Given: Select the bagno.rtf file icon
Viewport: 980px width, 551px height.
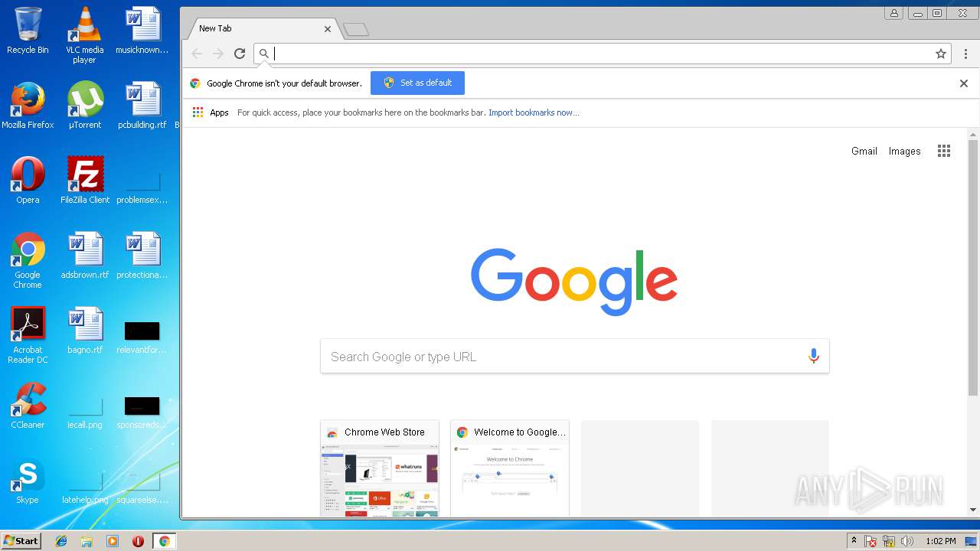Looking at the screenshot, I should (x=85, y=331).
